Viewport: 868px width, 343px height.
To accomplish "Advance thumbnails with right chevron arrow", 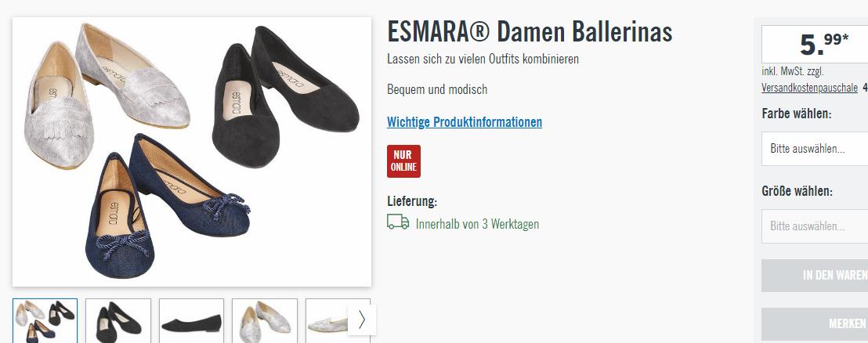I will click(362, 320).
